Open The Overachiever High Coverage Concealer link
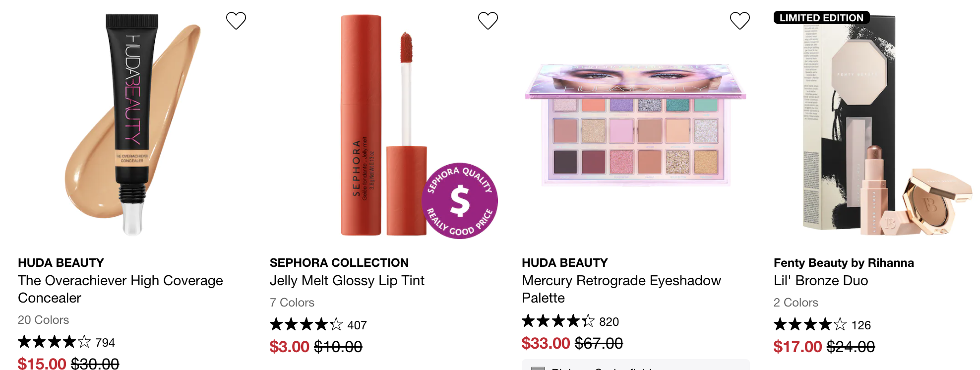The height and width of the screenshot is (370, 980). [121, 289]
